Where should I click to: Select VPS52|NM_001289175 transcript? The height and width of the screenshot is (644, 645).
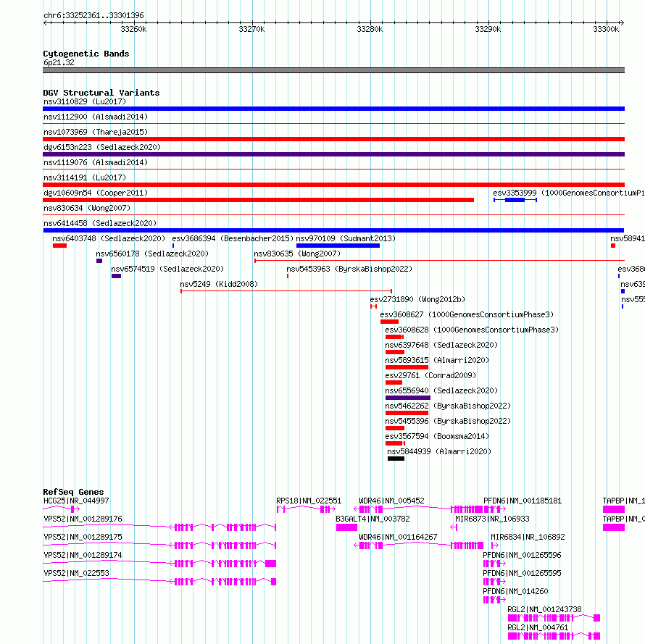(159, 545)
